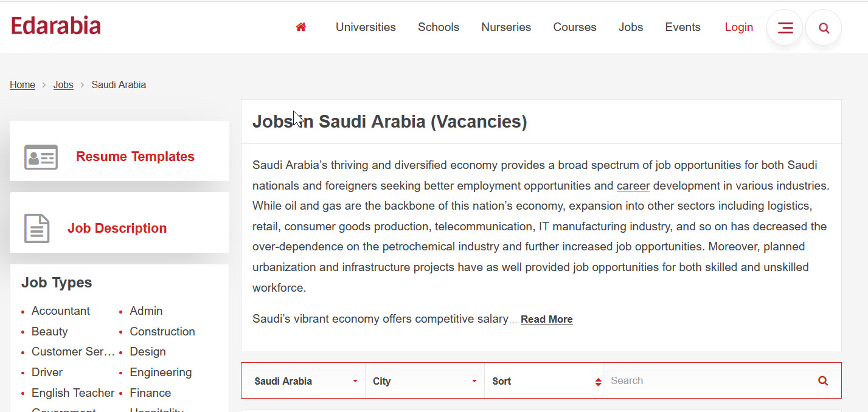Click the Login link
The width and height of the screenshot is (868, 412).
pos(739,27)
